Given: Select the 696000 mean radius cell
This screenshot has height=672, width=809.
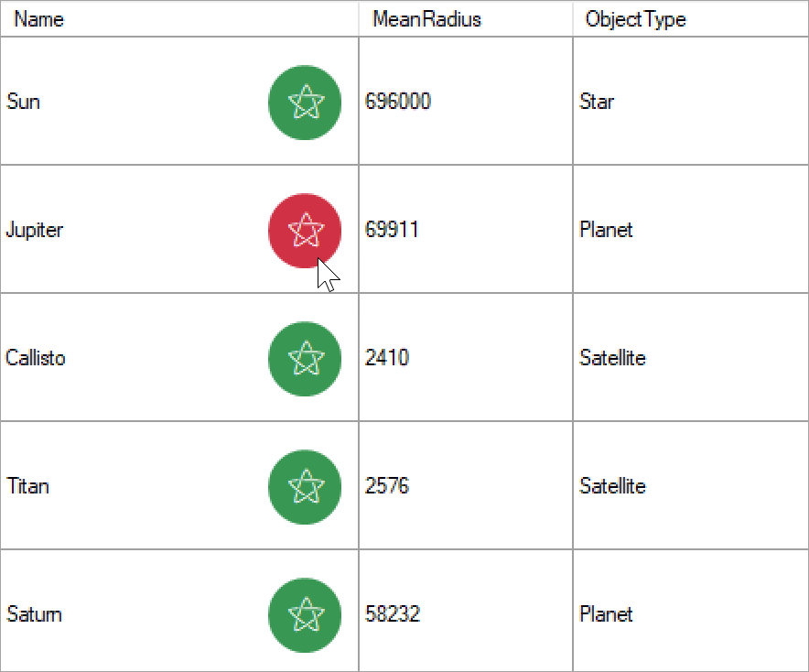Looking at the screenshot, I should [x=398, y=102].
